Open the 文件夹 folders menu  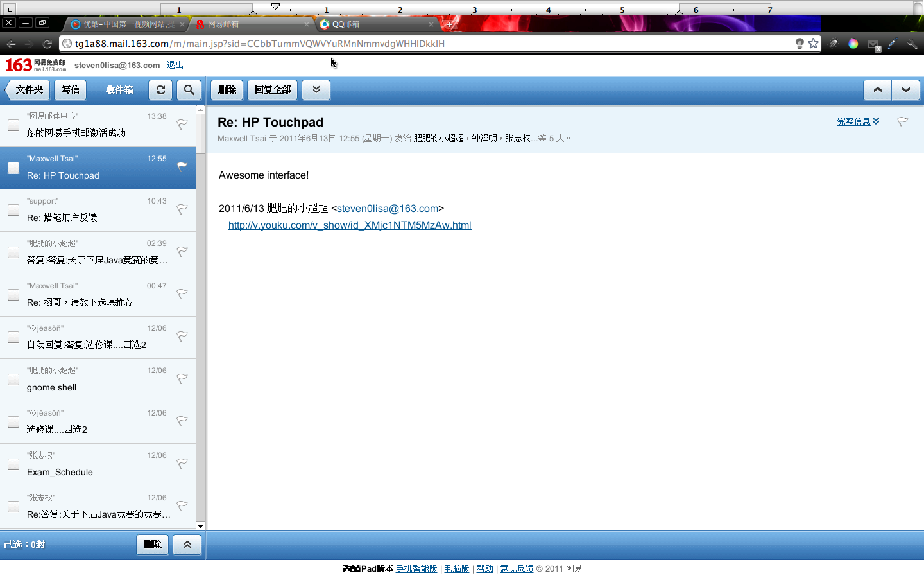(x=29, y=90)
